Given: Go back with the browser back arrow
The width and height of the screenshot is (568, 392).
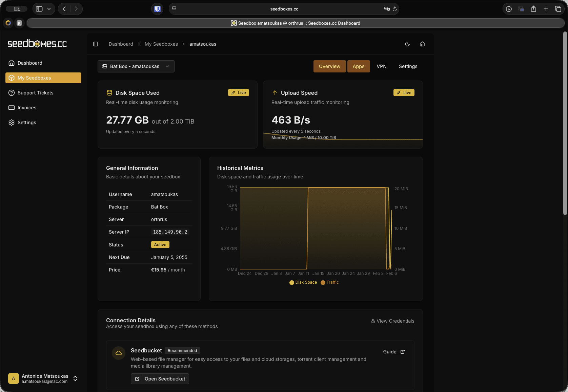Looking at the screenshot, I should (64, 9).
